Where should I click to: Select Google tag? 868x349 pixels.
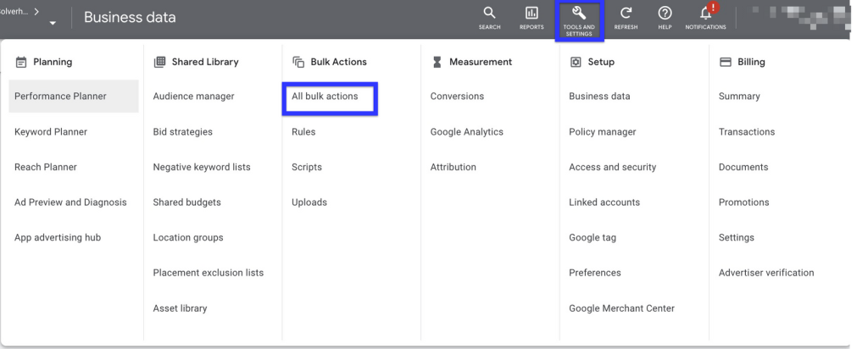tap(593, 238)
